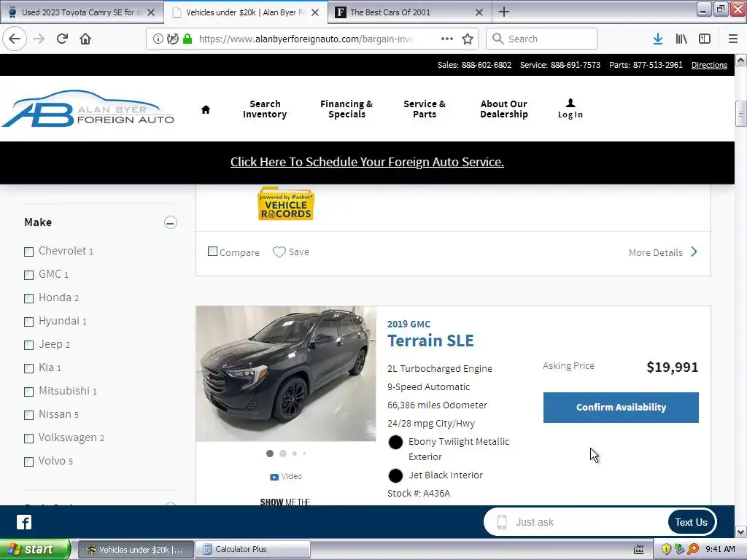Image resolution: width=747 pixels, height=560 pixels.
Task: Open the Firefox hamburger menu
Action: point(733,39)
